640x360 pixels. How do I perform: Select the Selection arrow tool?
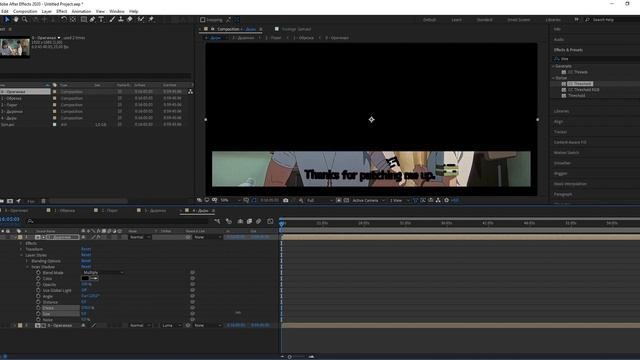pyautogui.click(x=7, y=20)
